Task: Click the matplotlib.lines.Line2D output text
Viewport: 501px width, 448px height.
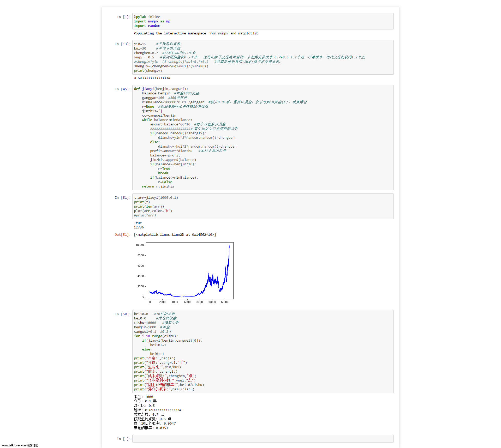Action: pos(175,235)
